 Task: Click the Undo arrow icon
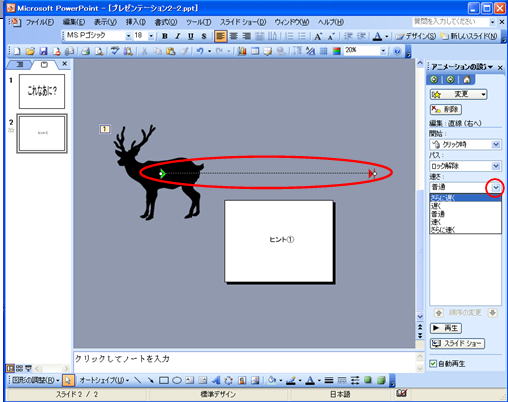click(200, 51)
